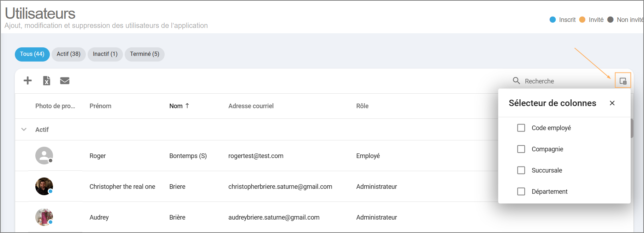Click the search magnifier icon
644x233 pixels.
coord(516,81)
